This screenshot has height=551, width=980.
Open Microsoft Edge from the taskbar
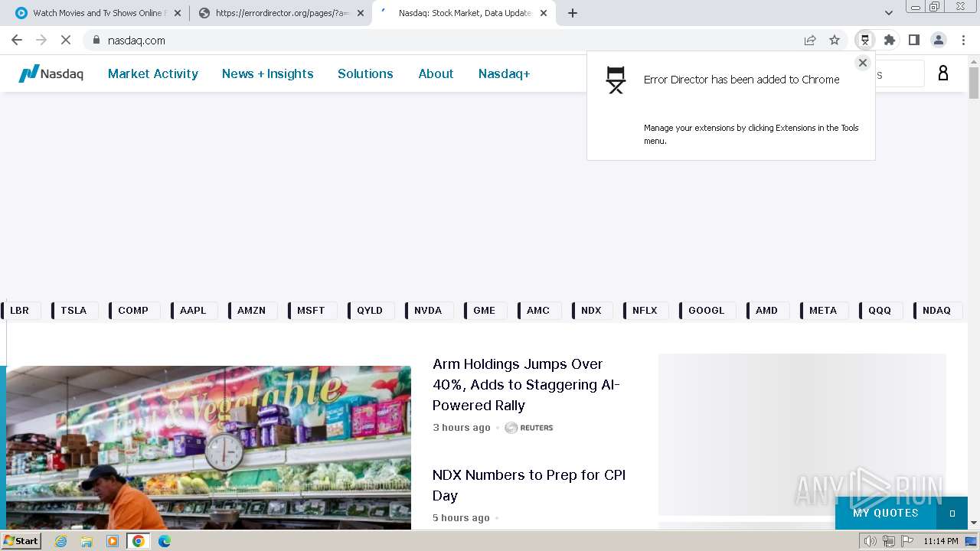164,541
